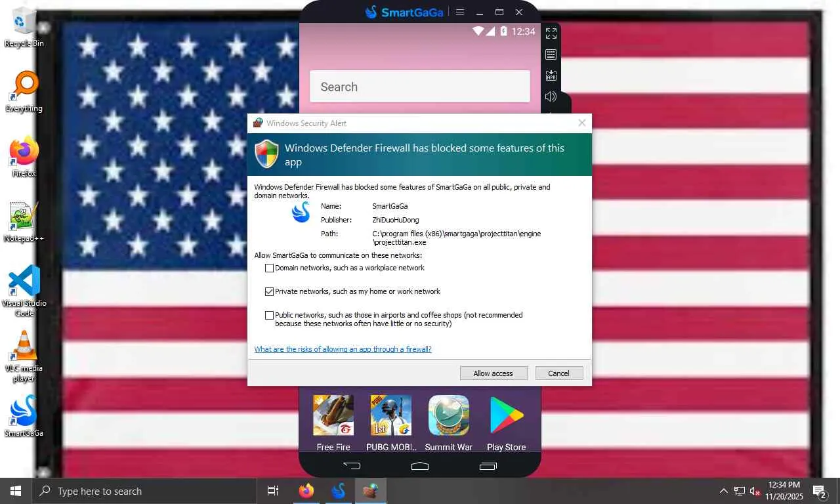Open Task View on the taskbar
The height and width of the screenshot is (504, 840).
pyautogui.click(x=273, y=491)
